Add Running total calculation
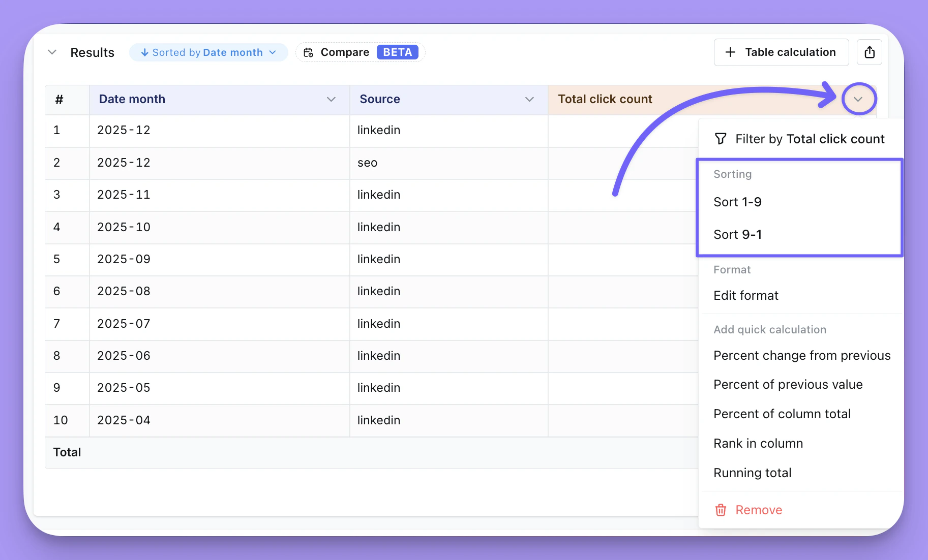Screen dimensions: 928x560 [801, 473]
